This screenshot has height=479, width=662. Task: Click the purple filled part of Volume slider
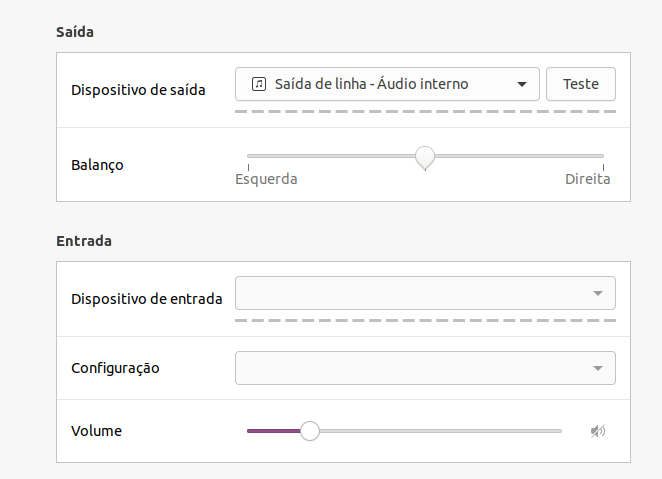point(274,431)
